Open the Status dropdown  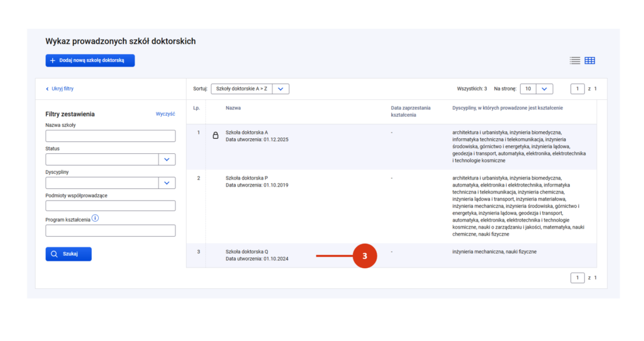(166, 160)
